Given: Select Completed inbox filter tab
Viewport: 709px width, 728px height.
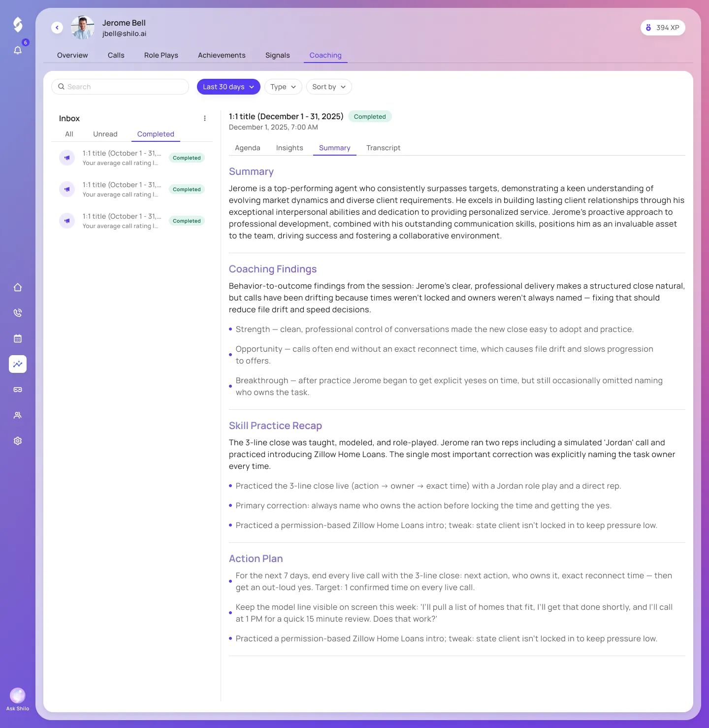Looking at the screenshot, I should tap(156, 134).
